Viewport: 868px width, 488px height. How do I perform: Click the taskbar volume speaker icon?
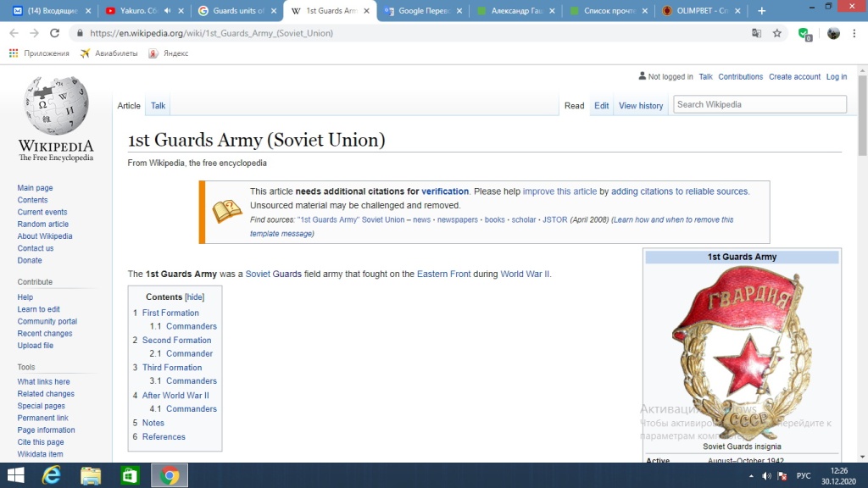coord(767,475)
